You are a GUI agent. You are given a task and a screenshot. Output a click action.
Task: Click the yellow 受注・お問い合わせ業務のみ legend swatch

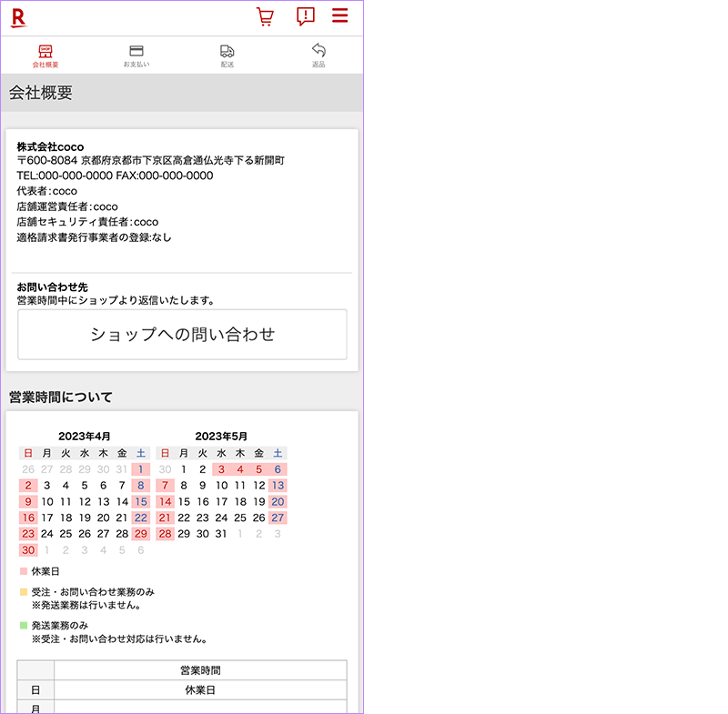tap(24, 591)
